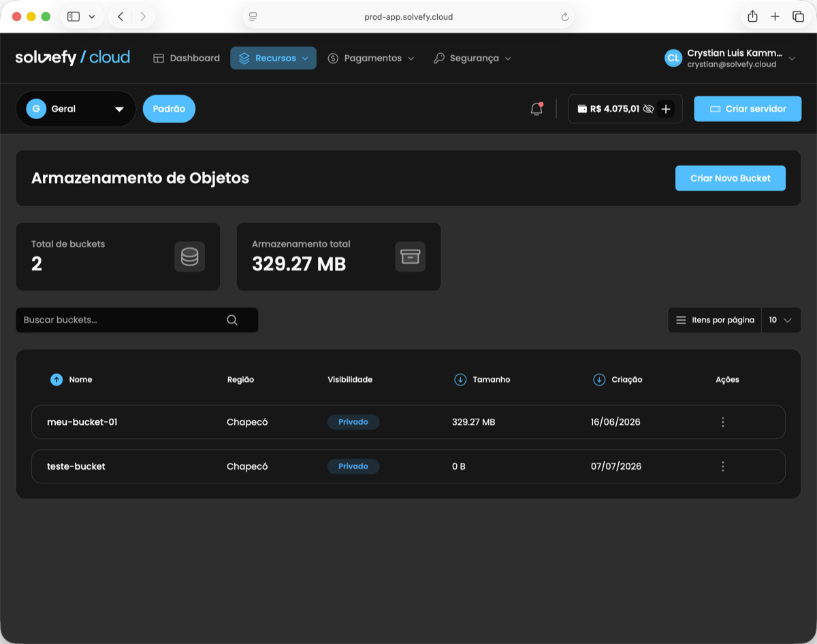Screen dimensions: 817x644
Task: Reload the page
Action: (x=564, y=17)
